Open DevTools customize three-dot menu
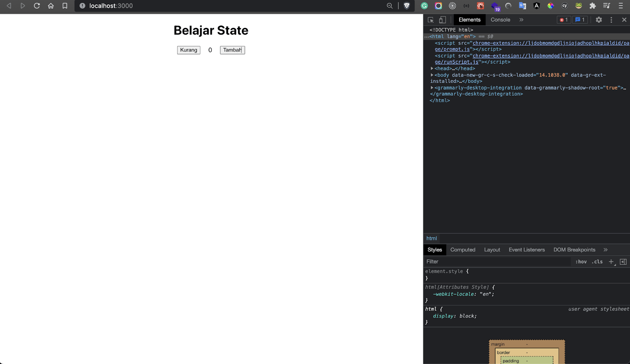The height and width of the screenshot is (364, 630). tap(611, 20)
